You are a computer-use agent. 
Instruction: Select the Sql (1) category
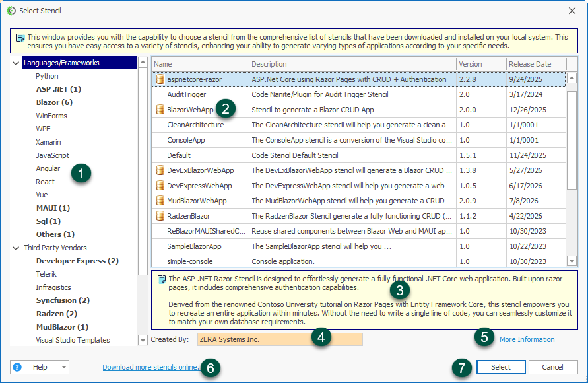48,221
